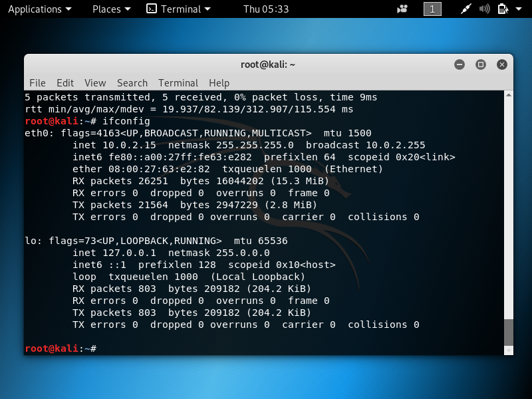Open the Terminal menu in the window menu bar
Image resolution: width=532 pixels, height=399 pixels.
point(178,82)
